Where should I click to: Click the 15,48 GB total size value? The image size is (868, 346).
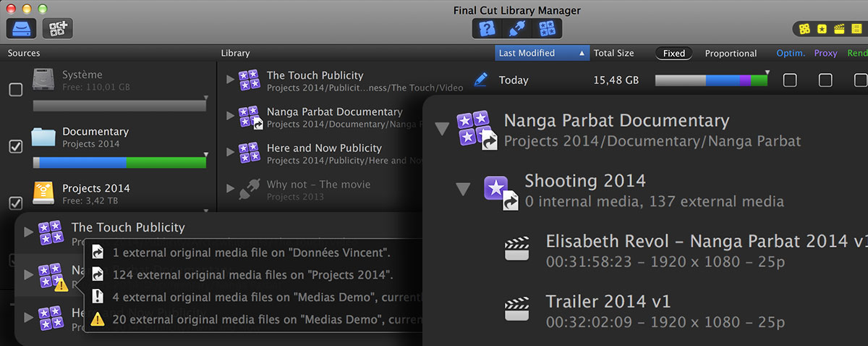coord(616,80)
